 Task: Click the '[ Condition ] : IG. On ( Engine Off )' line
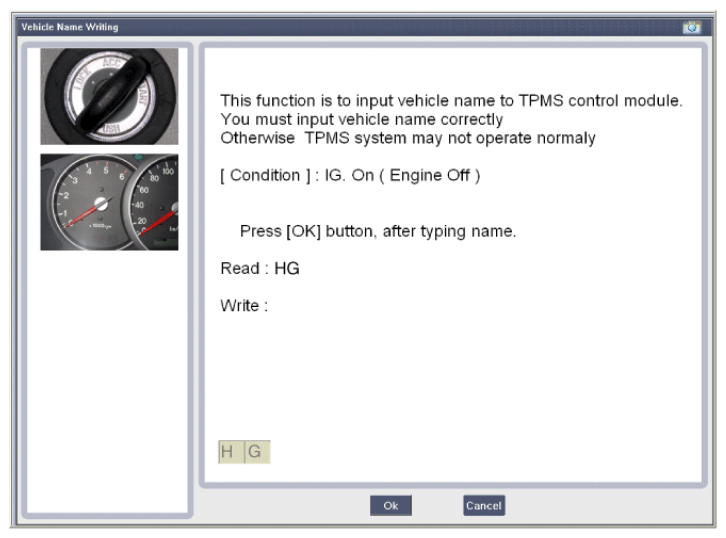click(x=350, y=175)
